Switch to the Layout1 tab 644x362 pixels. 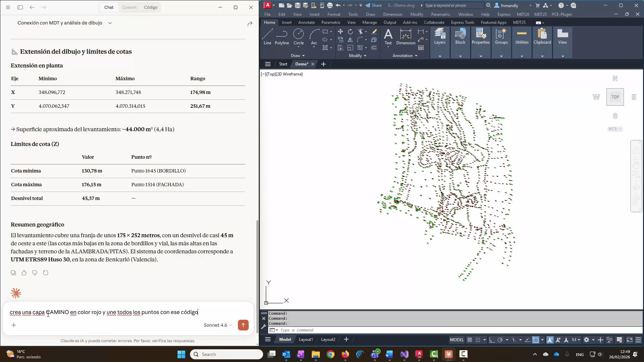[306, 340]
